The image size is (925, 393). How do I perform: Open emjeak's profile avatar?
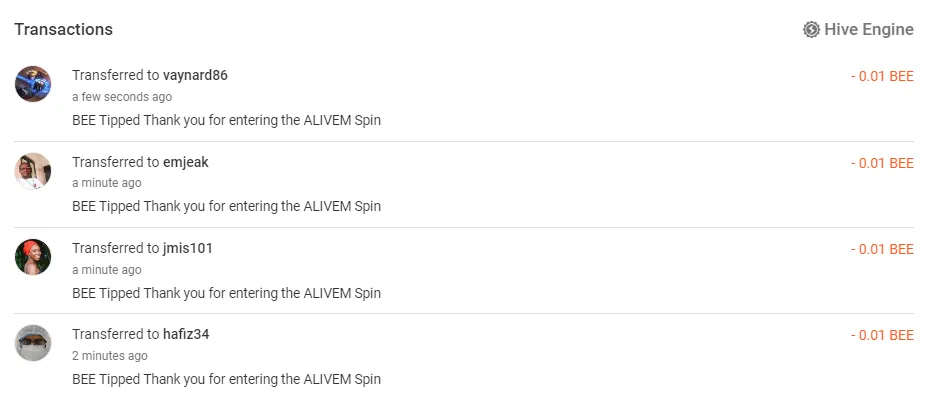(x=33, y=171)
